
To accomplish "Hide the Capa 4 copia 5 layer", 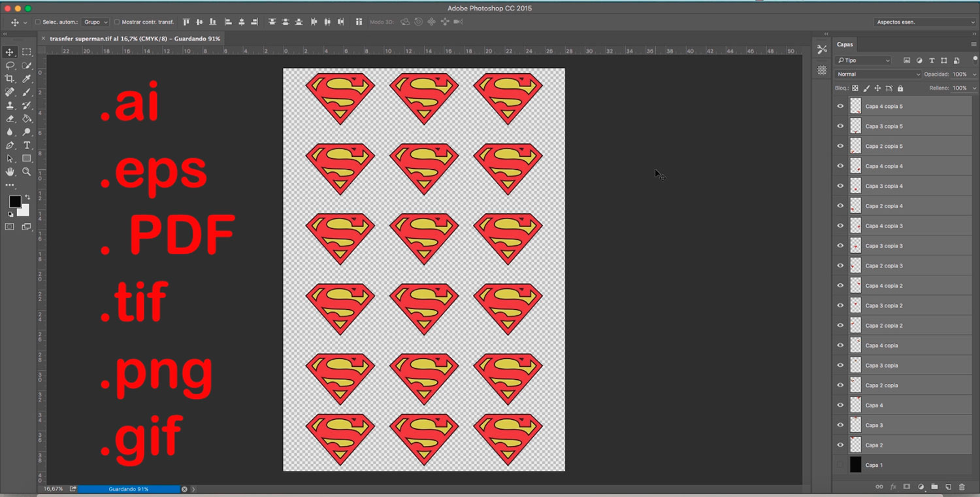I will pos(840,107).
